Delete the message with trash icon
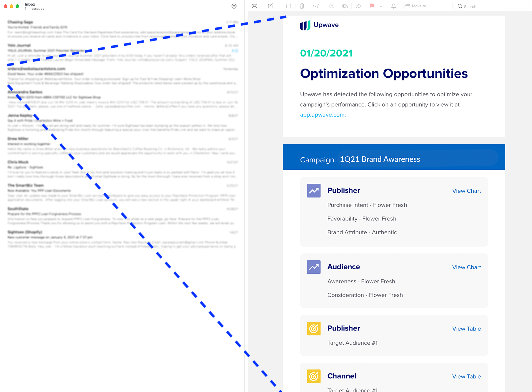Viewport: 532px width, 392px height. click(x=302, y=6)
